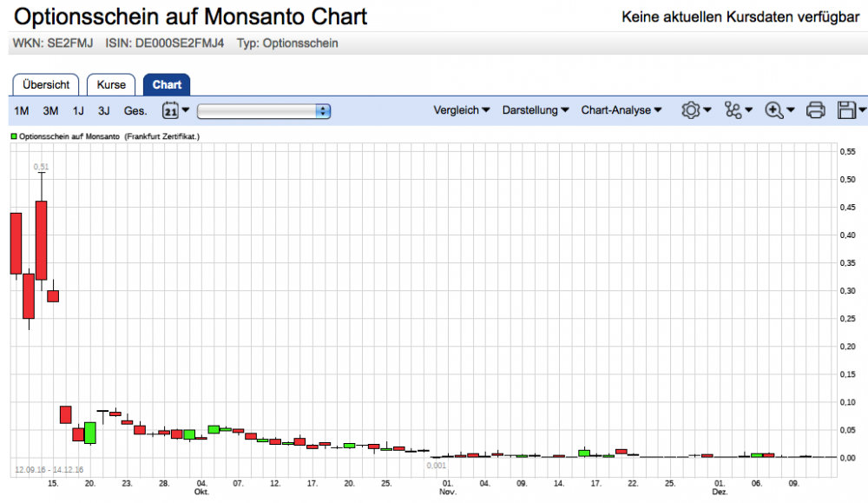Toggle the green legend square for Optionsschein auf Monsanto

pos(12,136)
